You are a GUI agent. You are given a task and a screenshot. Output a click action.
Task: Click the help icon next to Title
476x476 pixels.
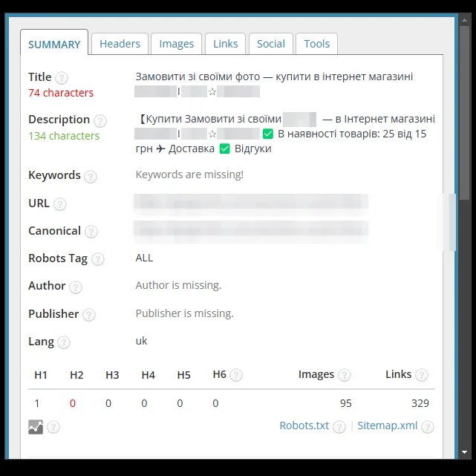[62, 78]
